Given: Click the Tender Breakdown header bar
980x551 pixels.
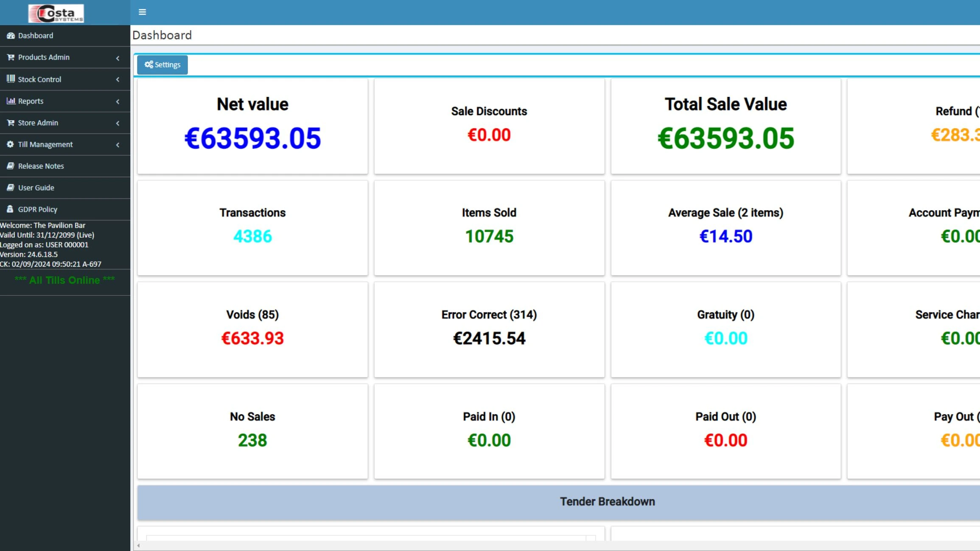Looking at the screenshot, I should (x=607, y=502).
